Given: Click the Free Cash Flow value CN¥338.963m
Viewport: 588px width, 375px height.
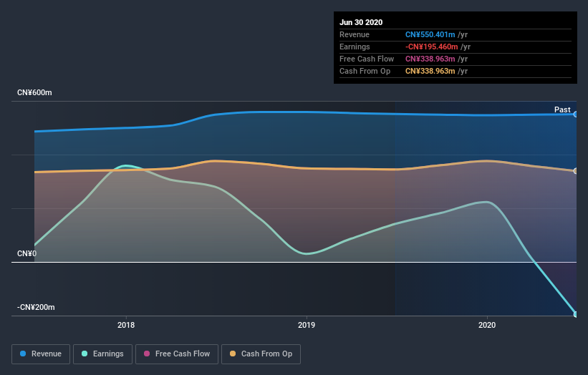Looking at the screenshot, I should click(x=430, y=59).
